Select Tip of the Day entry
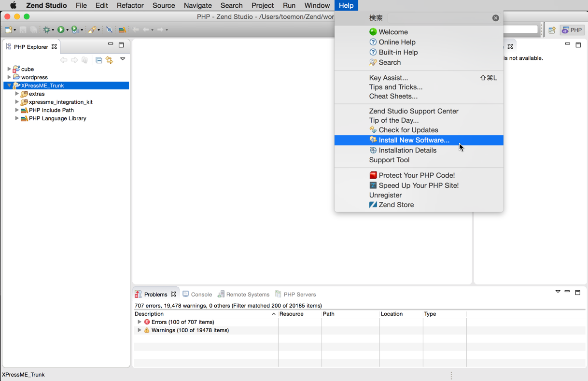588x381 pixels. pos(419,120)
